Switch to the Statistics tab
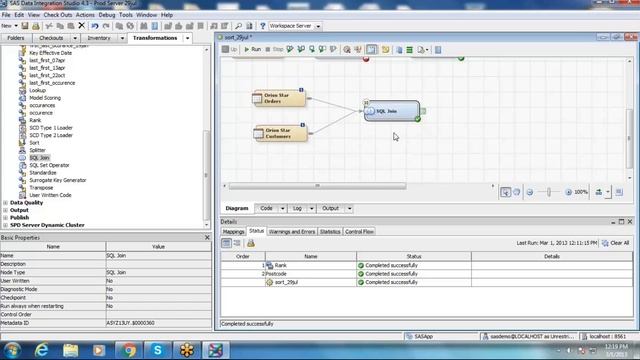The image size is (640, 360). [330, 231]
